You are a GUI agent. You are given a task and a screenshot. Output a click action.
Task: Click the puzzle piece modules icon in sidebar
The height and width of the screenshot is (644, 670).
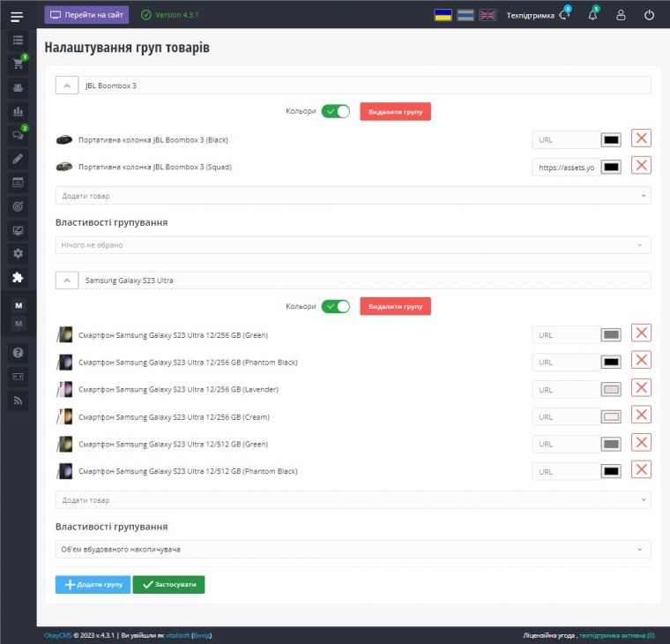(18, 277)
